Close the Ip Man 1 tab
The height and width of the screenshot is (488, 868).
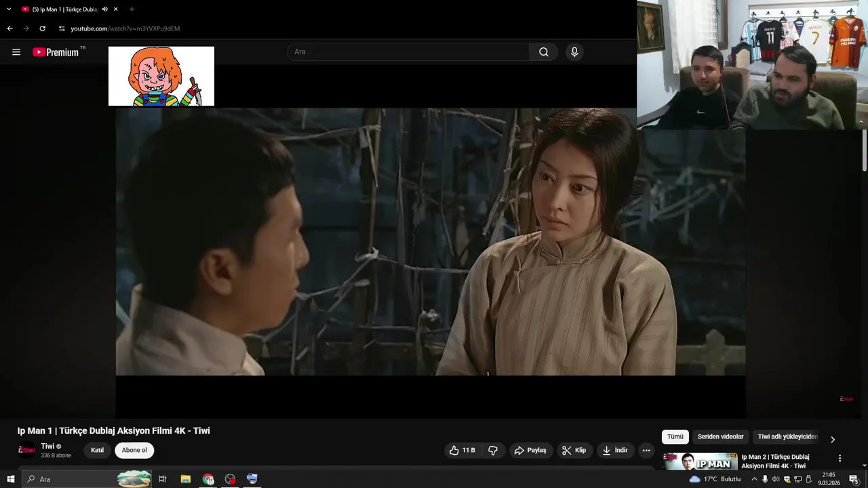click(116, 9)
